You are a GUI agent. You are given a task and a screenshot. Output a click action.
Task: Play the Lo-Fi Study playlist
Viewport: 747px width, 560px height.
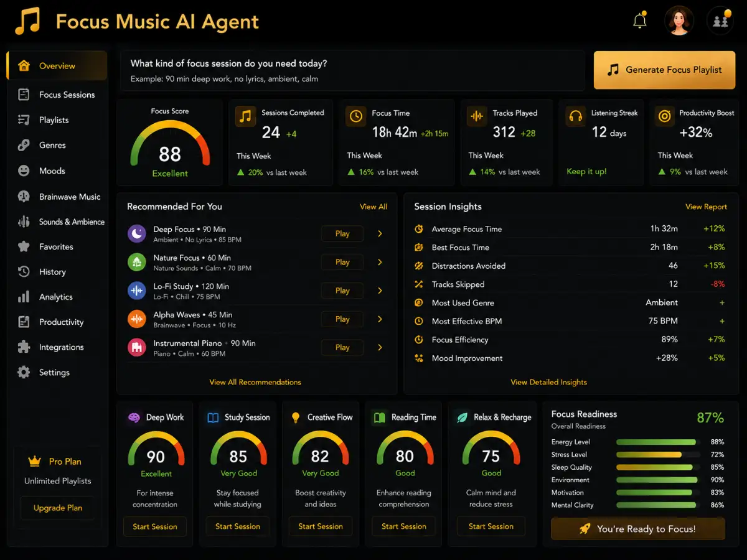(x=342, y=291)
